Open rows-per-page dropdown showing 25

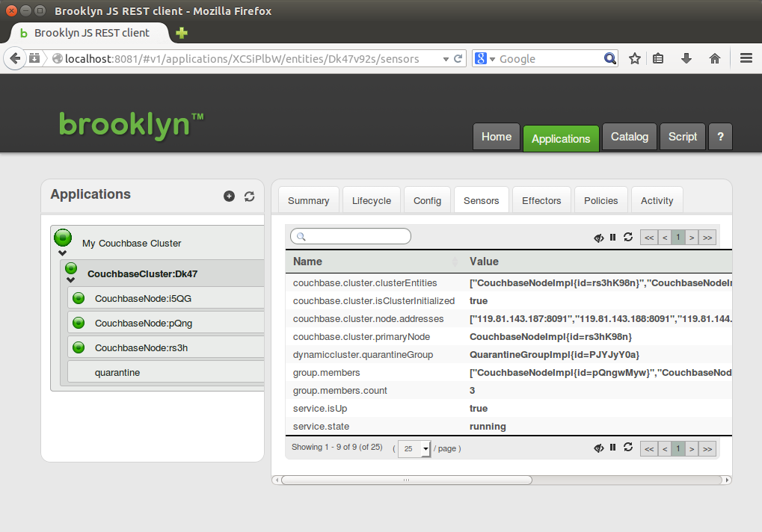[414, 448]
